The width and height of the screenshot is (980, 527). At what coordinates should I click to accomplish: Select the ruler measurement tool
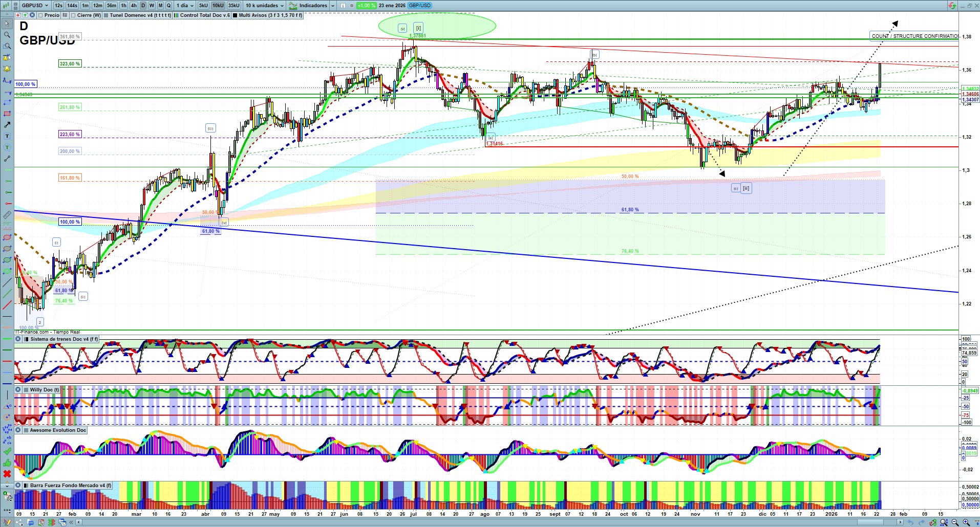[7, 215]
